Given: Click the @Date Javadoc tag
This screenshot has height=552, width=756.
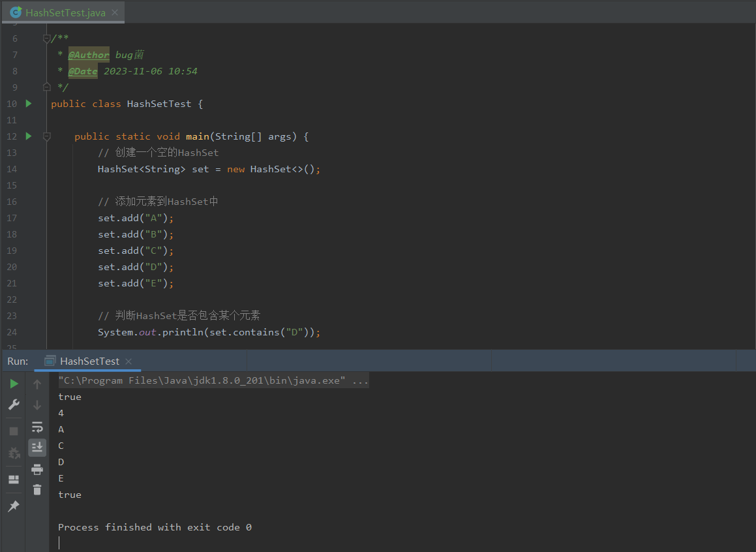Looking at the screenshot, I should [83, 71].
